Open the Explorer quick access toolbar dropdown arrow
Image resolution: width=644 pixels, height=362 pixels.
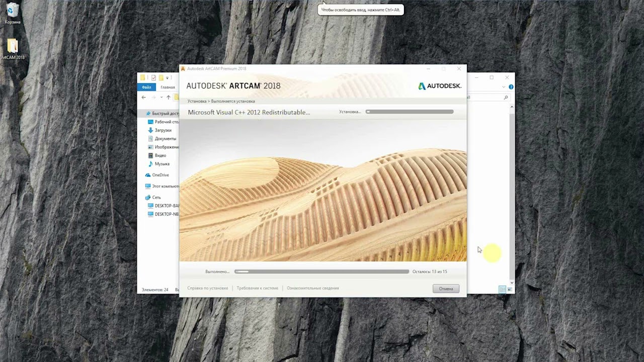(168, 77)
